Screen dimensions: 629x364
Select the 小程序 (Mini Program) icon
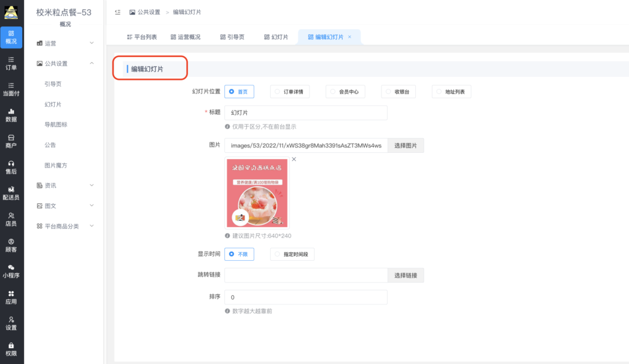(x=12, y=270)
